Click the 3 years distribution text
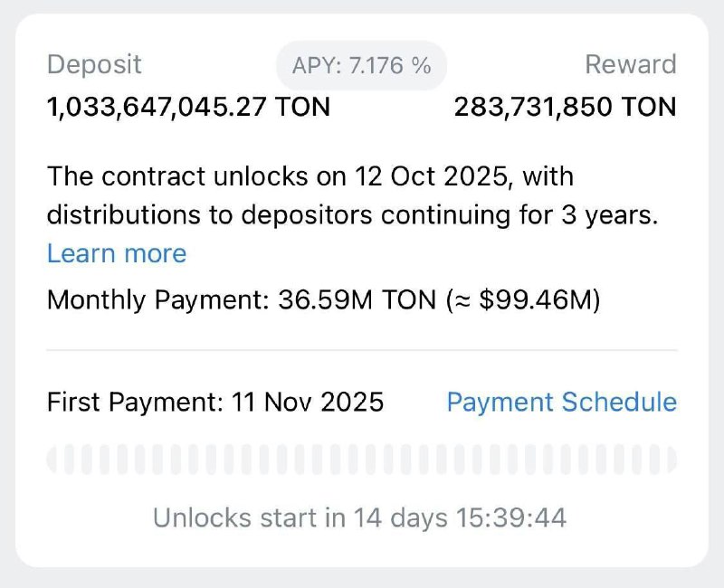This screenshot has width=724, height=588. coord(616,217)
